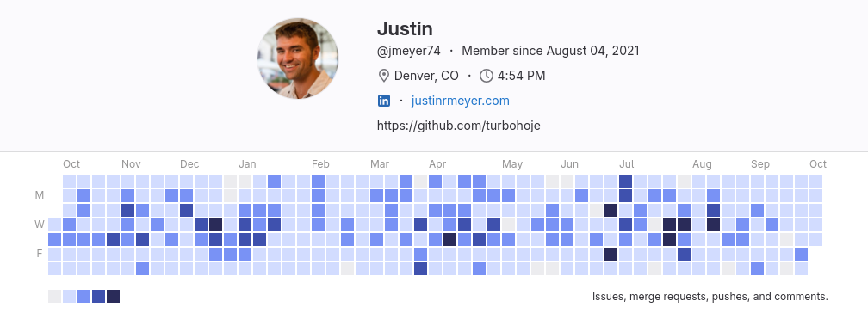
Task: Click the Jan month label on calendar
Action: pyautogui.click(x=247, y=164)
